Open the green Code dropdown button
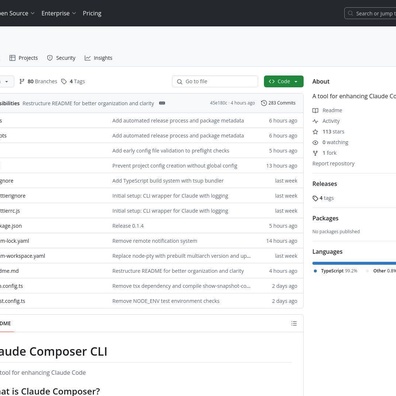Image resolution: width=396 pixels, height=396 pixels. 284,81
